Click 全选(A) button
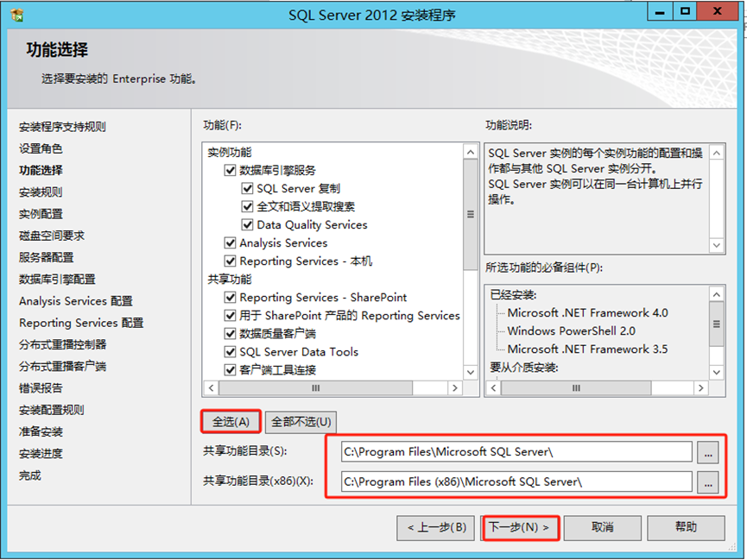Image resolution: width=747 pixels, height=560 pixels. pyautogui.click(x=231, y=422)
